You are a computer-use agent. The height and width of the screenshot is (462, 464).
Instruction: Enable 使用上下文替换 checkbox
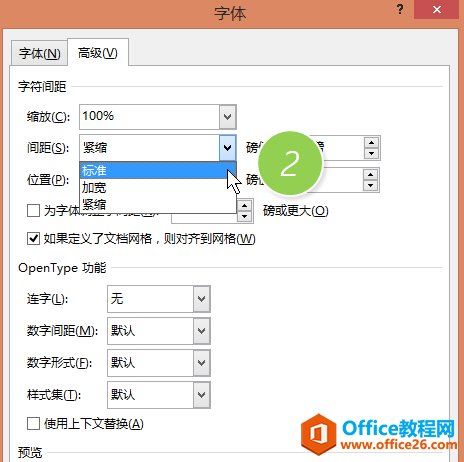coord(33,424)
